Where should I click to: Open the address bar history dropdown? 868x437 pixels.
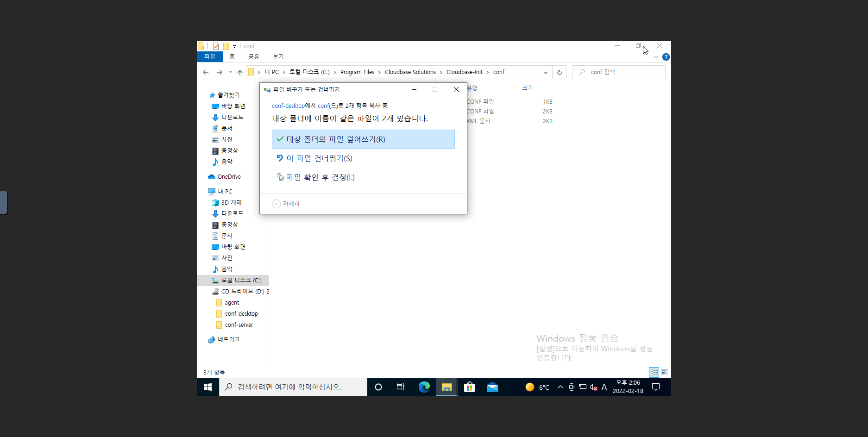coord(545,72)
